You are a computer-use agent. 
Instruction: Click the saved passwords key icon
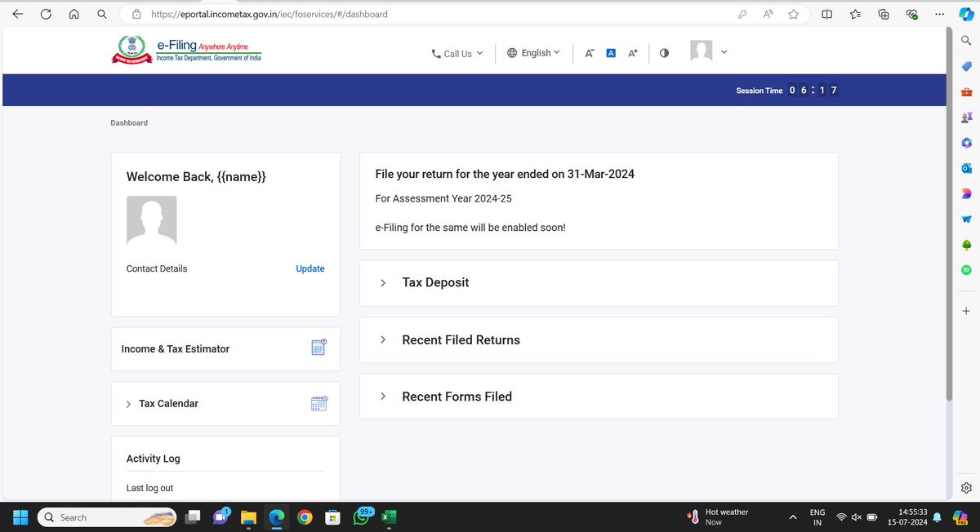pyautogui.click(x=742, y=14)
